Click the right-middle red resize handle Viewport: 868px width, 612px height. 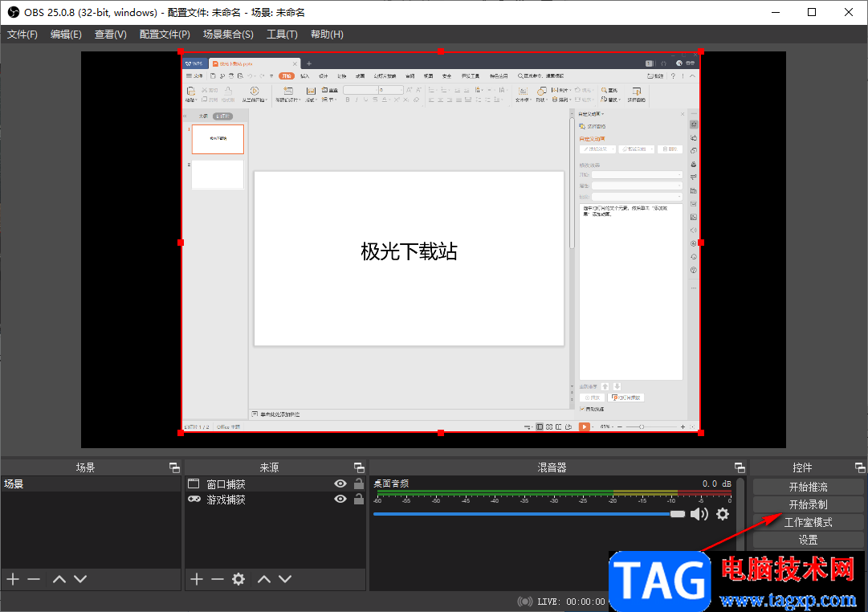701,243
